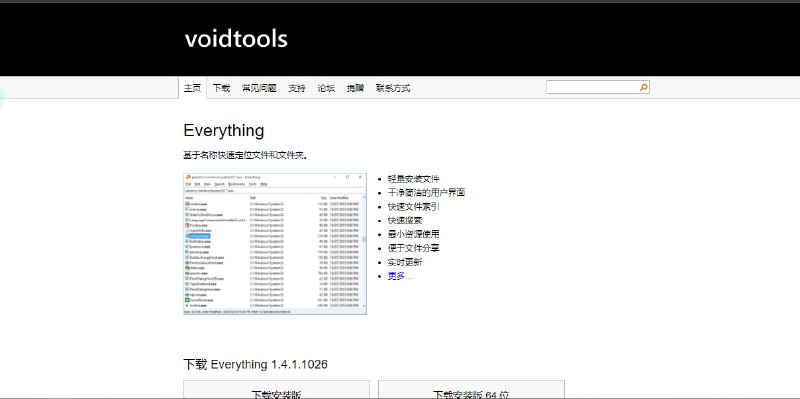Open the 支持 navigation item

click(x=297, y=88)
